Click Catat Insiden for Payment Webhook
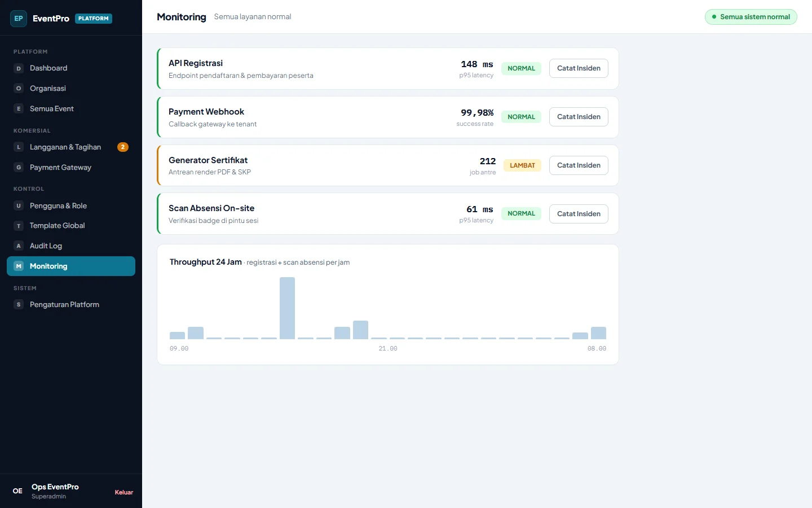Image resolution: width=812 pixels, height=508 pixels. point(579,117)
